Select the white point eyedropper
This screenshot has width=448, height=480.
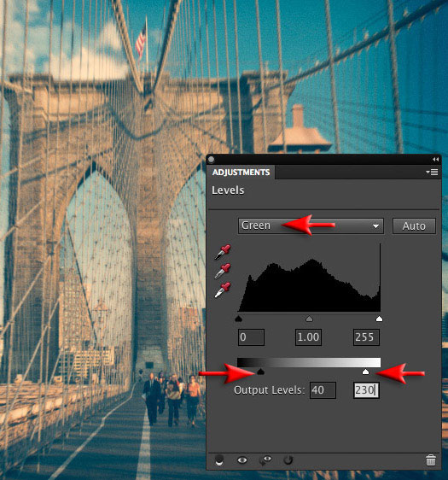pos(223,290)
